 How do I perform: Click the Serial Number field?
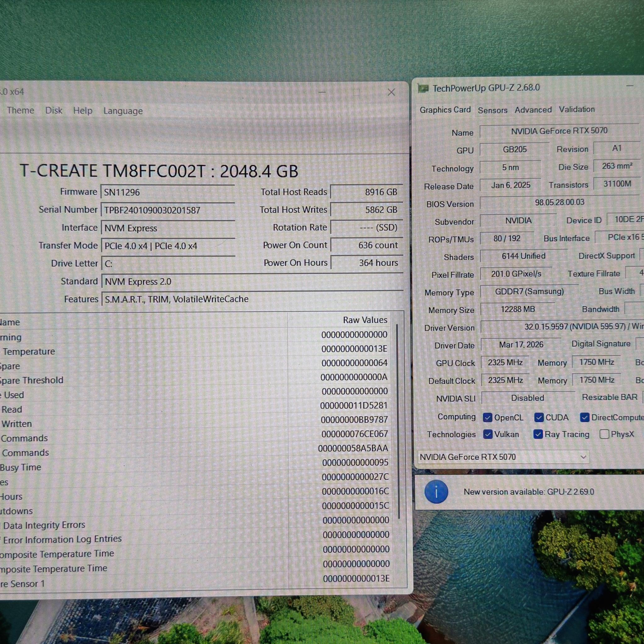(x=168, y=210)
